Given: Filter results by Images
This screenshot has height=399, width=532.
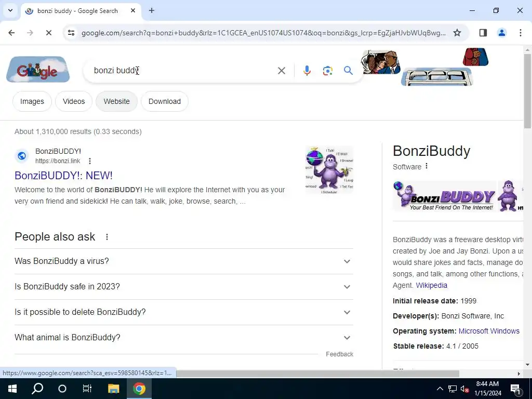Looking at the screenshot, I should (x=32, y=101).
